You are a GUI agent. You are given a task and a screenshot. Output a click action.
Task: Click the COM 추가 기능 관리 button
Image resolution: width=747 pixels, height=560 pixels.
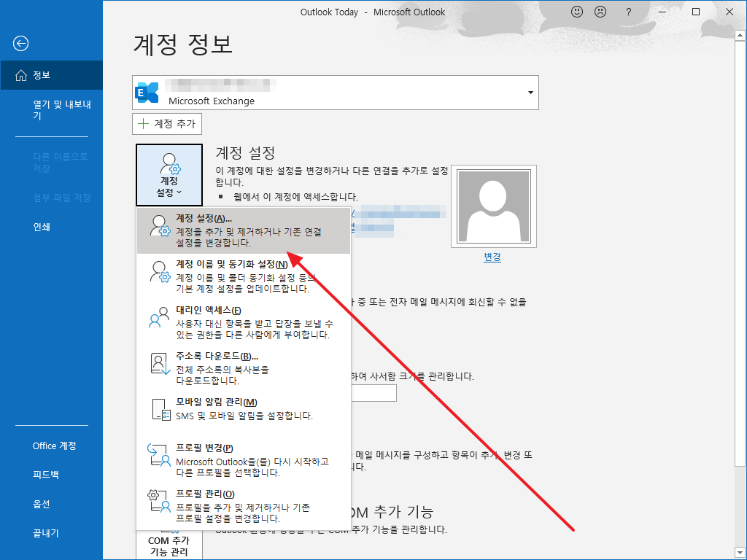[x=169, y=544]
